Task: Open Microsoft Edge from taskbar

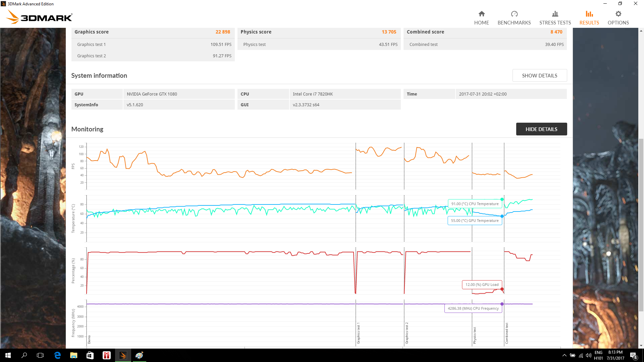Action: pos(57,355)
